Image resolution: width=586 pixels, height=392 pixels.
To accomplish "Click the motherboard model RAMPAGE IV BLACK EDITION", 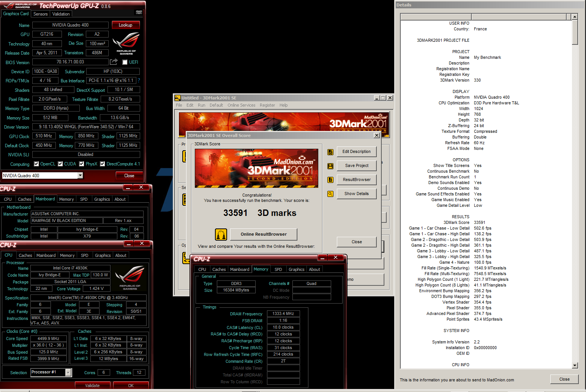I will point(66,221).
